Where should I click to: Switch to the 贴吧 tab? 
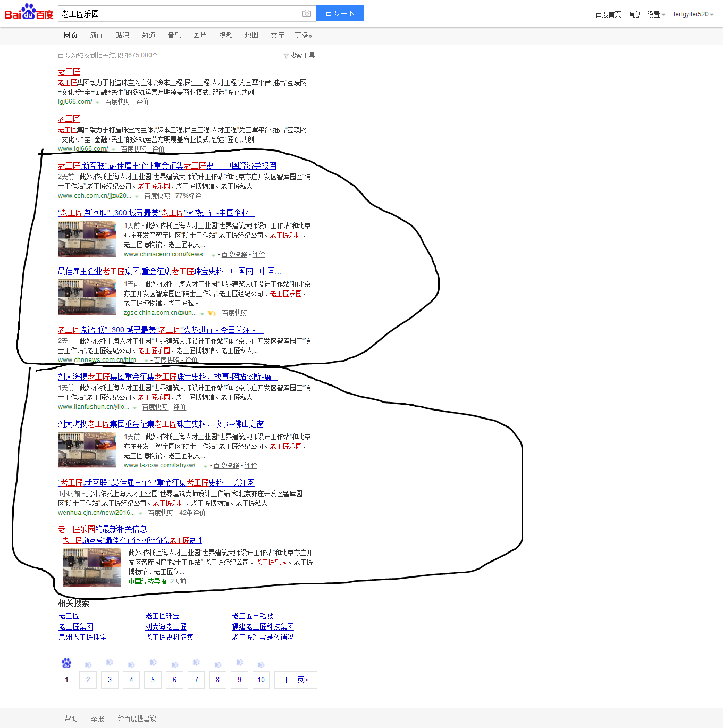[122, 35]
